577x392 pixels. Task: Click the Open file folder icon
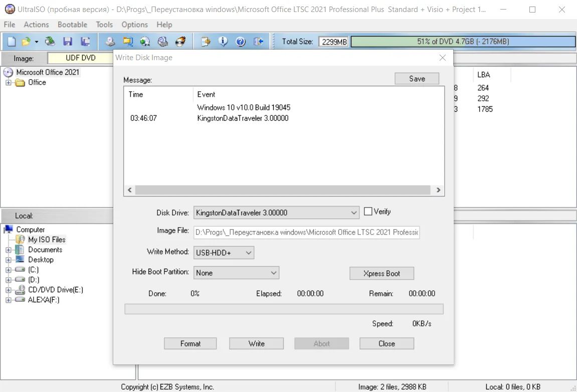(26, 42)
